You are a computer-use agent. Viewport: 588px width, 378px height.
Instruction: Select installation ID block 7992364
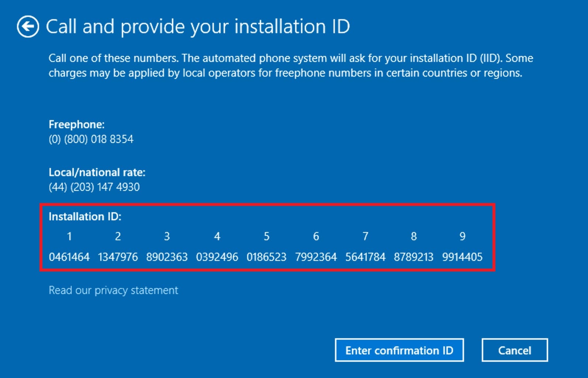click(316, 257)
